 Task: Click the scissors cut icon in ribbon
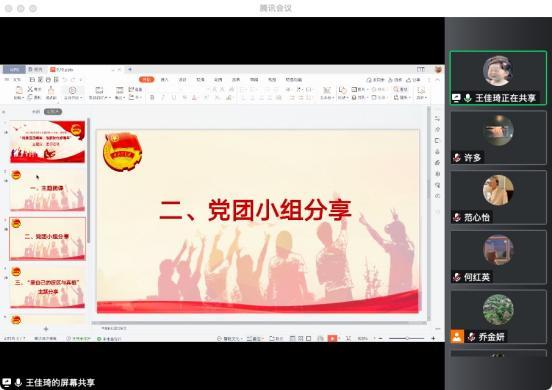[x=30, y=89]
